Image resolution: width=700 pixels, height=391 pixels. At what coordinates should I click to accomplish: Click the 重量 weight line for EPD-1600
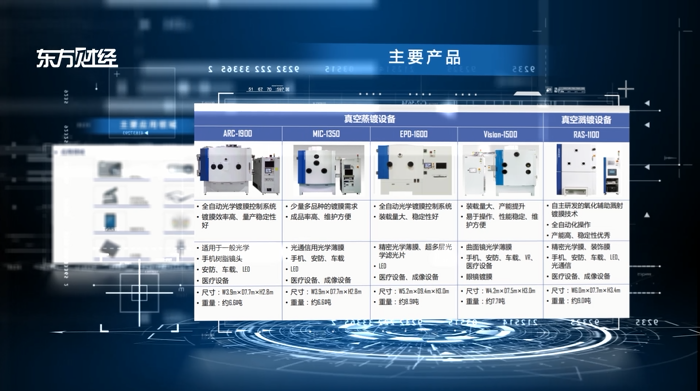coord(399,302)
